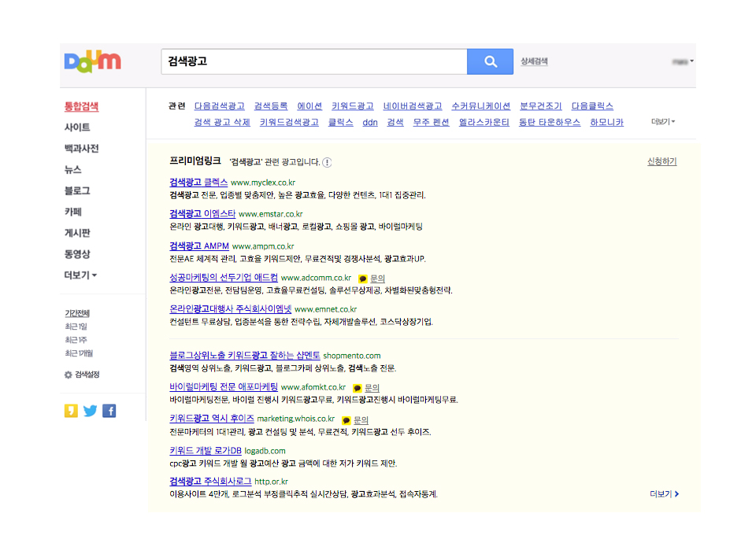Click the search input containing 검색광고
This screenshot has width=756, height=543.
click(x=314, y=61)
